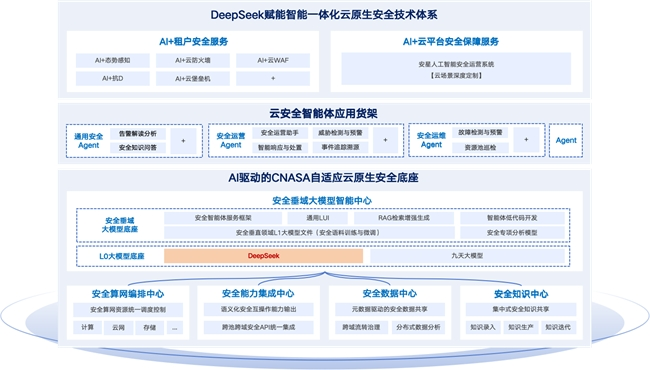Select the orange DeepSeek model block

(x=264, y=256)
